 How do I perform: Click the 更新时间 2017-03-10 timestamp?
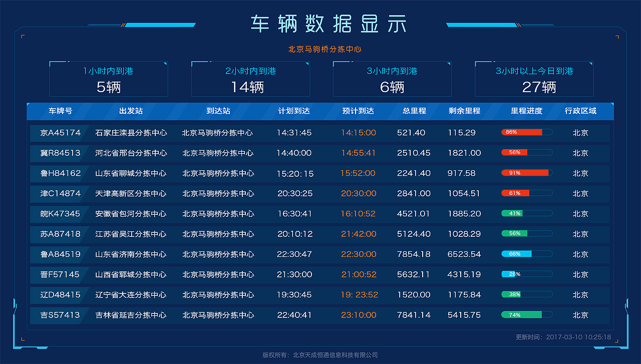[x=563, y=337]
